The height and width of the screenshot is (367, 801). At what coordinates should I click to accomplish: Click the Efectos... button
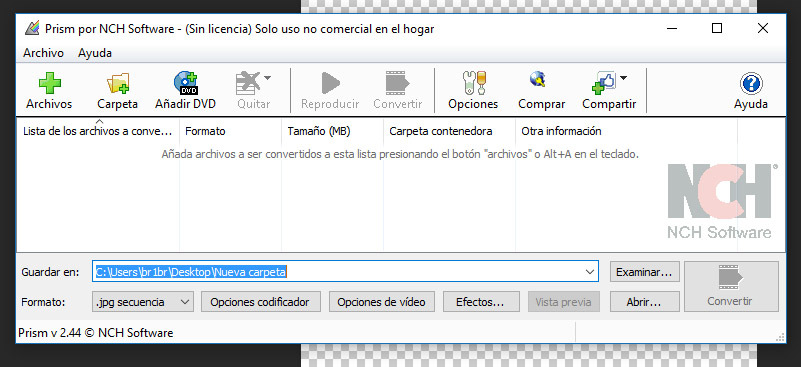pyautogui.click(x=481, y=302)
